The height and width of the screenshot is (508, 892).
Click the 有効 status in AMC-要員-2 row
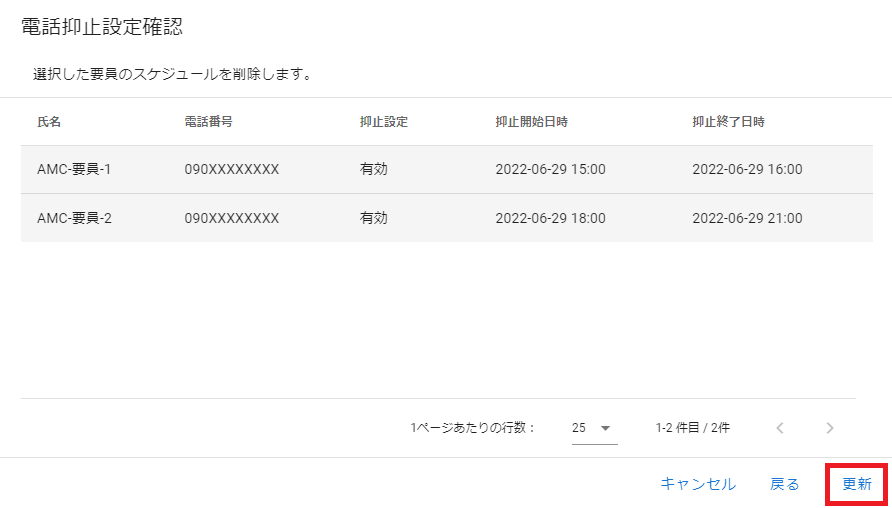click(374, 218)
